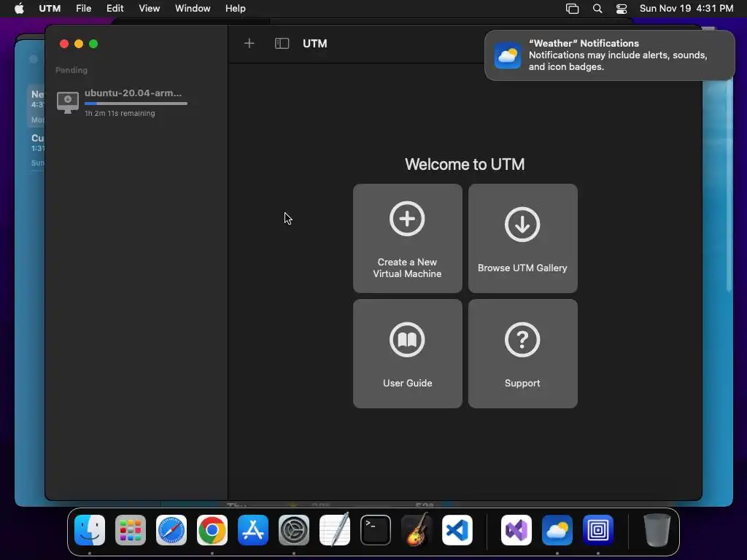Viewport: 747px width, 560px height.
Task: Open Browse UTM Gallery card
Action: coord(522,238)
